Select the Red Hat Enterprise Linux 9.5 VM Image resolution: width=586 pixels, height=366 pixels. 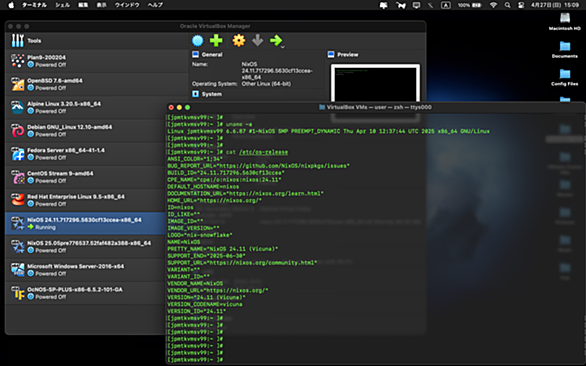coord(87,200)
